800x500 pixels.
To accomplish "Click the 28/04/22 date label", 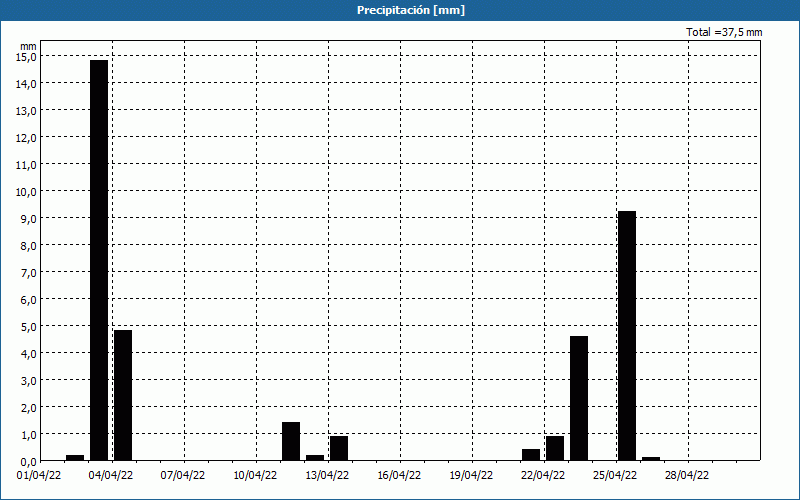I will pos(686,476).
